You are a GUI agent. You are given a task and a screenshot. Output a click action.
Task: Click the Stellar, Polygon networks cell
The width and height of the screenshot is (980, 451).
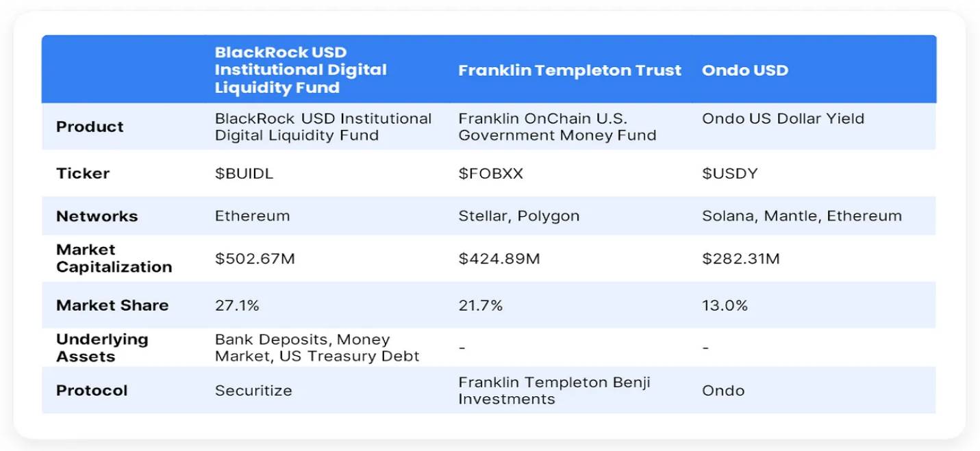tap(518, 216)
